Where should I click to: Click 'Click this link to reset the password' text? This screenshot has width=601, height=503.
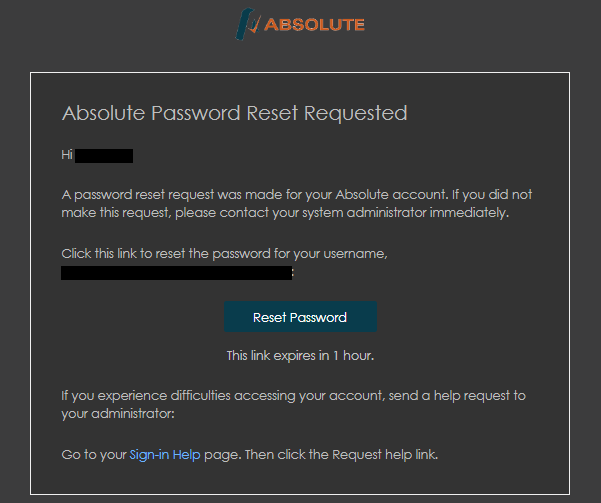tap(224, 253)
